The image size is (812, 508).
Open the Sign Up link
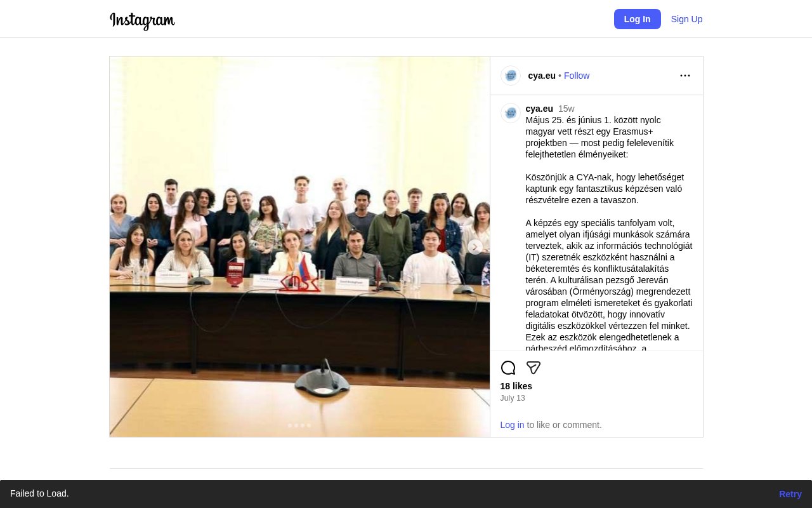[686, 19]
